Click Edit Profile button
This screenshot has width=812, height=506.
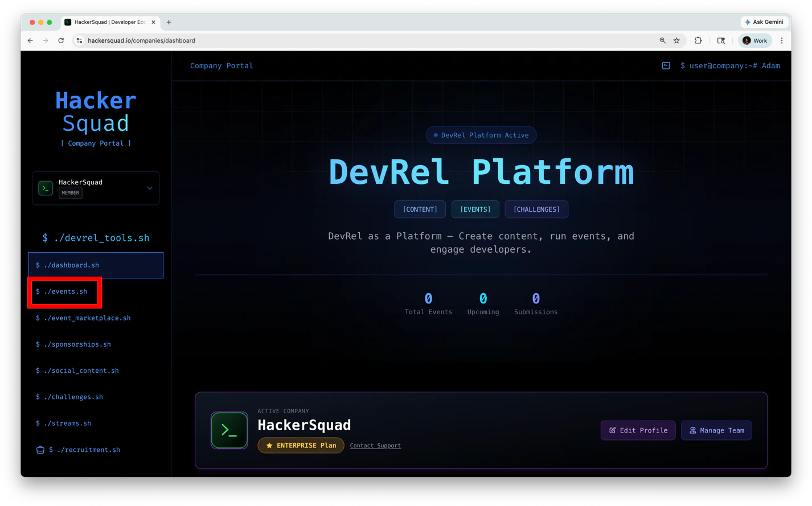tap(638, 430)
